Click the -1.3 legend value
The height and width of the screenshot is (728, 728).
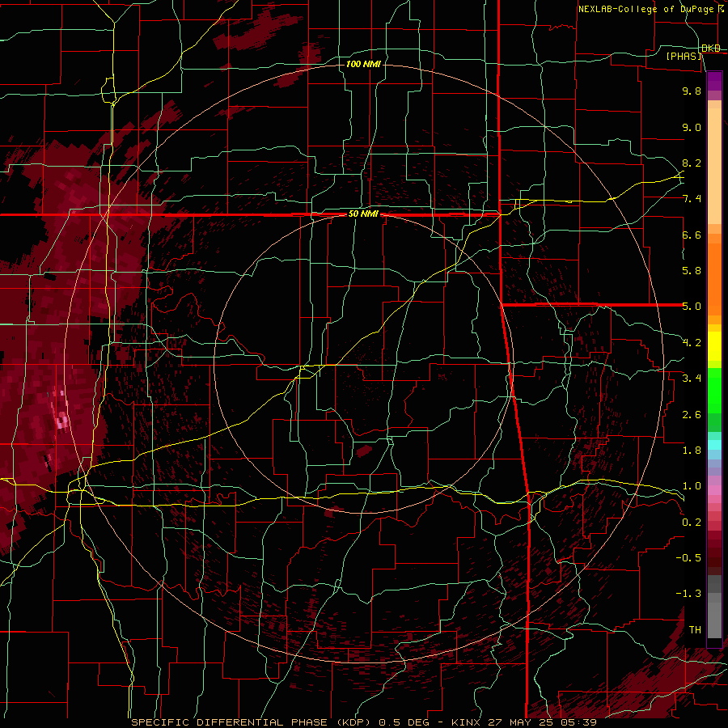tap(688, 594)
